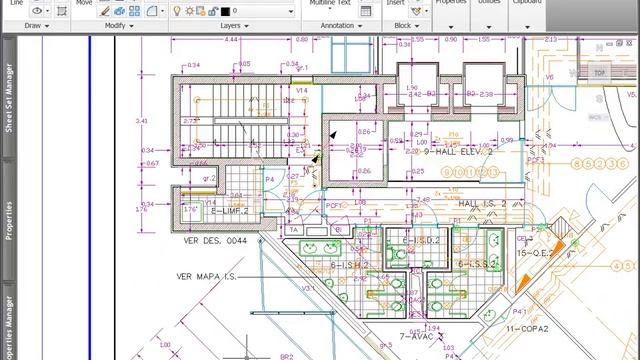Viewport: 640px width, 360px height.
Task: Click the '11-COPA2' room label
Action: 527,329
